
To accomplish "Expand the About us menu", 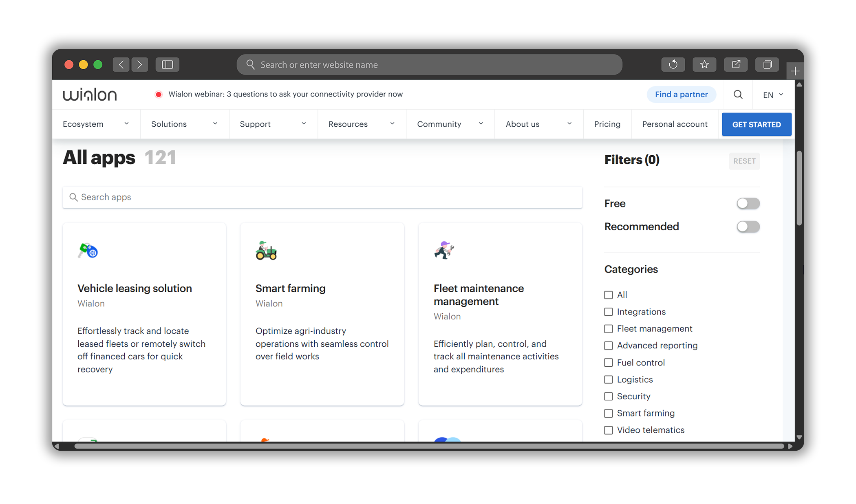I will point(539,124).
